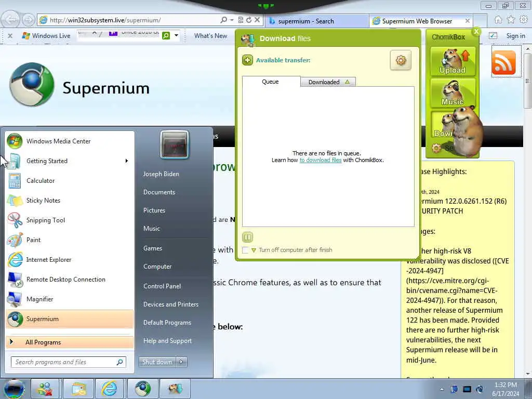Expand Turn off computer options triangle
Screen dimensions: 532x399
(x=254, y=250)
